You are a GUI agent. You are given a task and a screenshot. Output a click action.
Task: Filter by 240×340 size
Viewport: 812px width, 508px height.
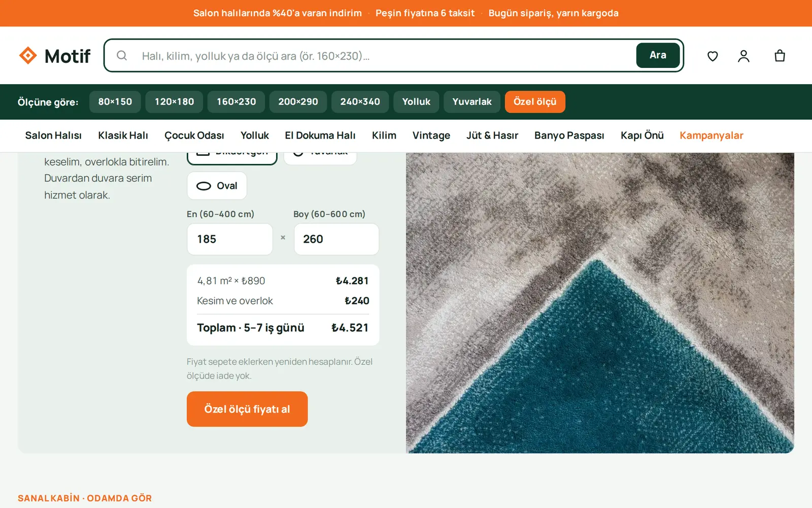pyautogui.click(x=360, y=102)
